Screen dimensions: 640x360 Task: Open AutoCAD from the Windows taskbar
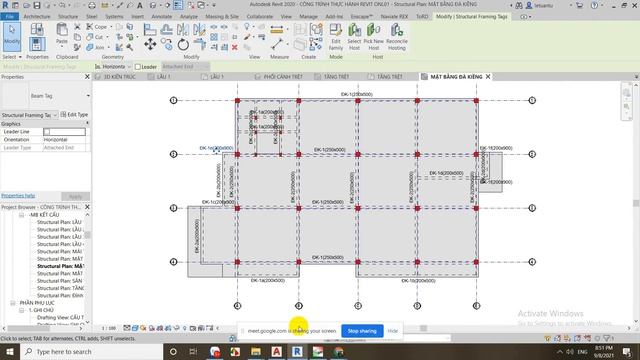[276, 351]
